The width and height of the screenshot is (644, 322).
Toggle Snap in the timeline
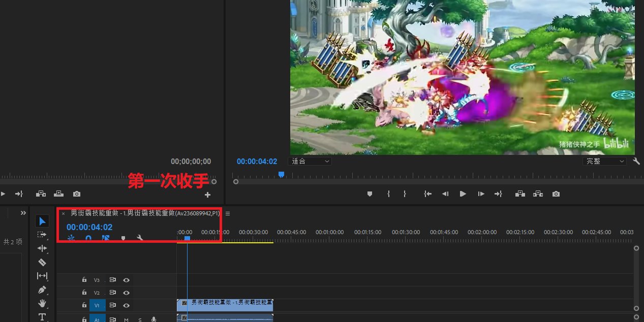(88, 238)
